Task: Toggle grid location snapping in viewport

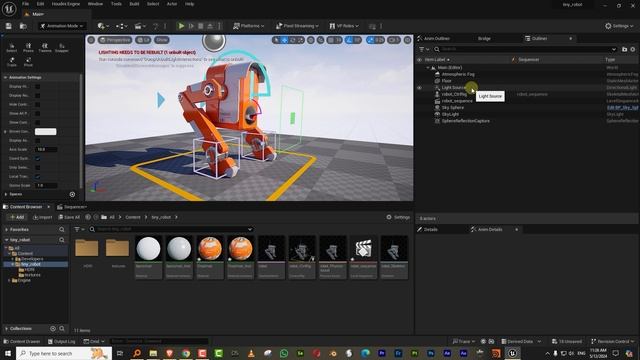Action: point(331,40)
